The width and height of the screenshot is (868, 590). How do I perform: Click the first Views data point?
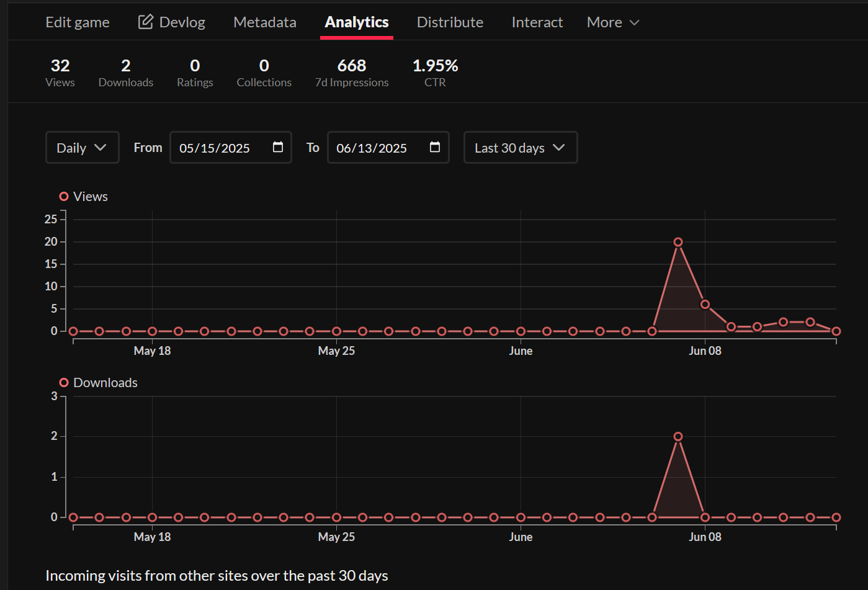tap(73, 331)
